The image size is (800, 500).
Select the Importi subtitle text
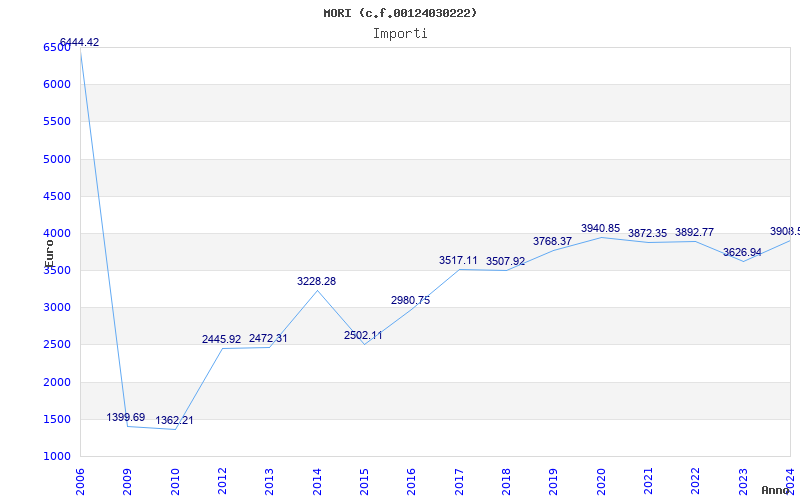point(400,34)
